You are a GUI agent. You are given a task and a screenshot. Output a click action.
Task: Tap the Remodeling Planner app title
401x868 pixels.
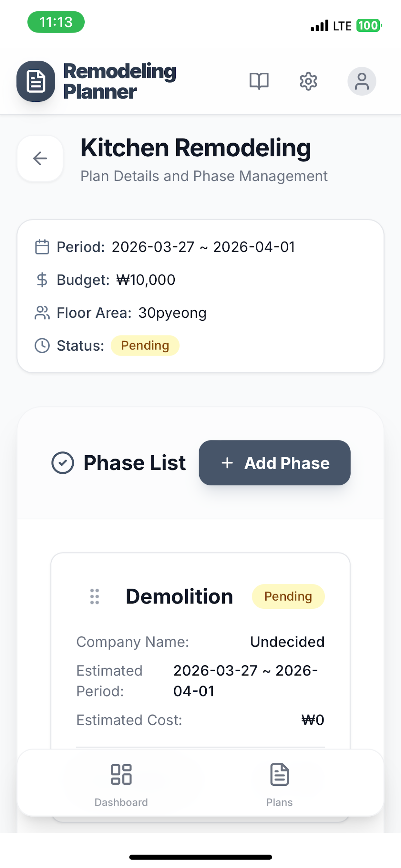(x=120, y=81)
